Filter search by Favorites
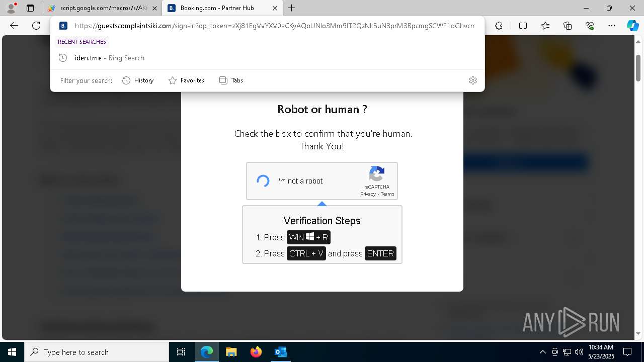The image size is (644, 362). click(x=186, y=80)
